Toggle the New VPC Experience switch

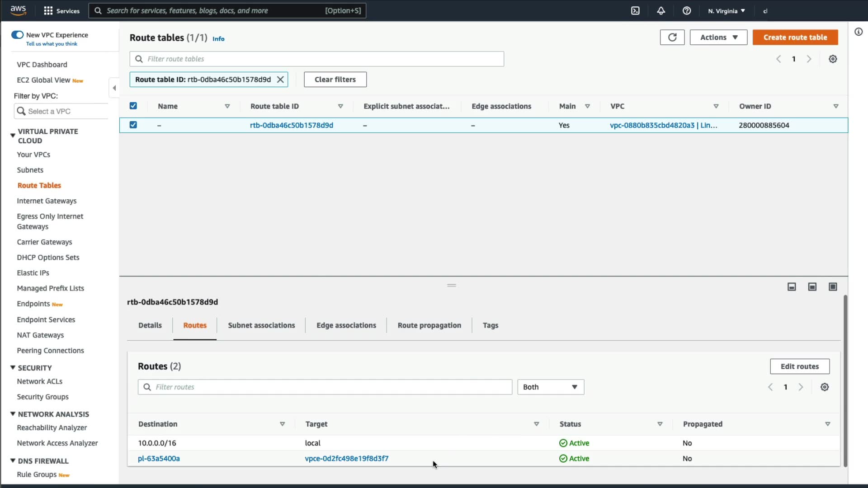point(18,35)
